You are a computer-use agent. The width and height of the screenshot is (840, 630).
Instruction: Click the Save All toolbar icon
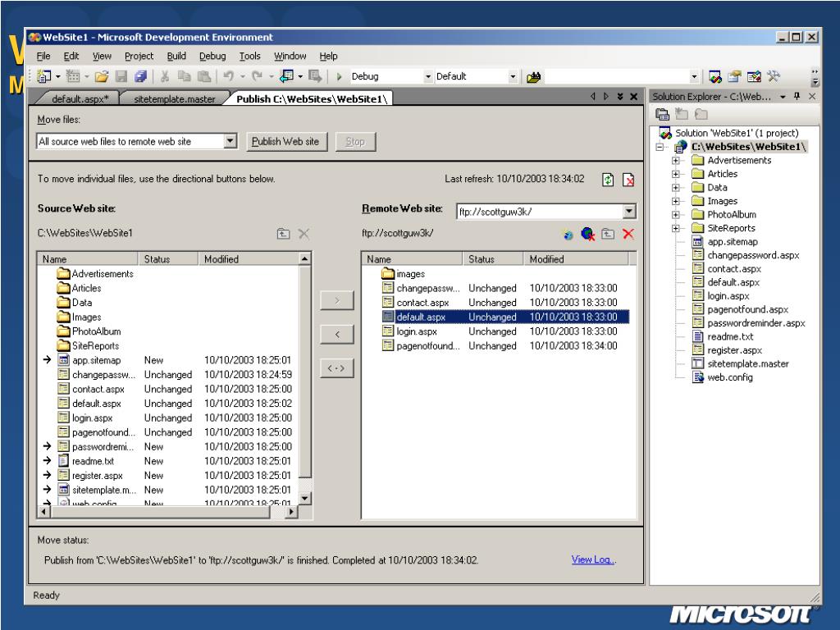(x=140, y=76)
